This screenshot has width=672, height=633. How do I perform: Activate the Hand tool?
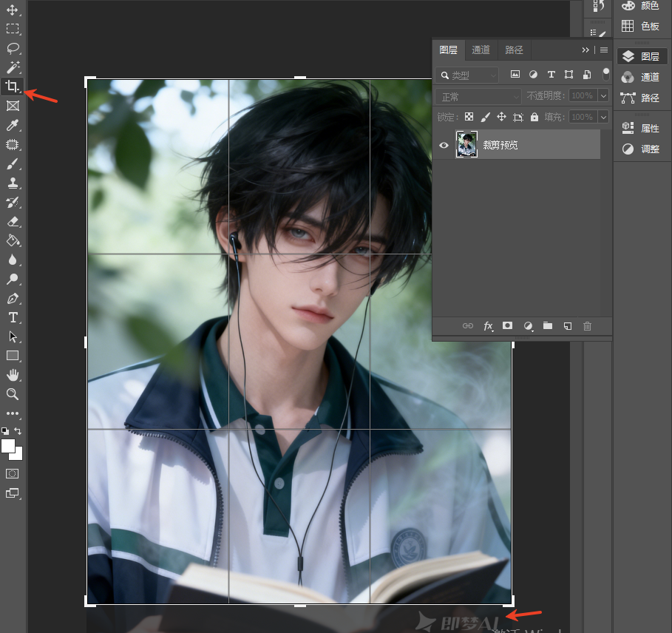pos(13,375)
